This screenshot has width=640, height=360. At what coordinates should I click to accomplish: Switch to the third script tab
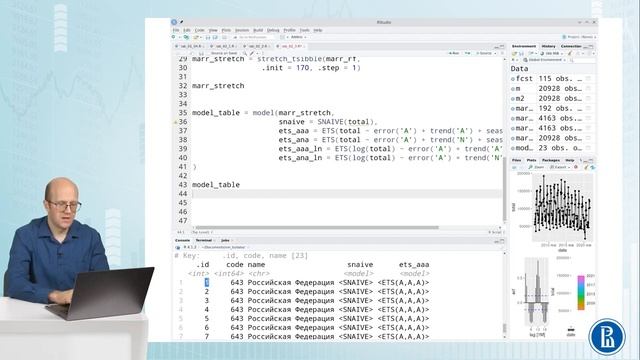click(x=257, y=46)
